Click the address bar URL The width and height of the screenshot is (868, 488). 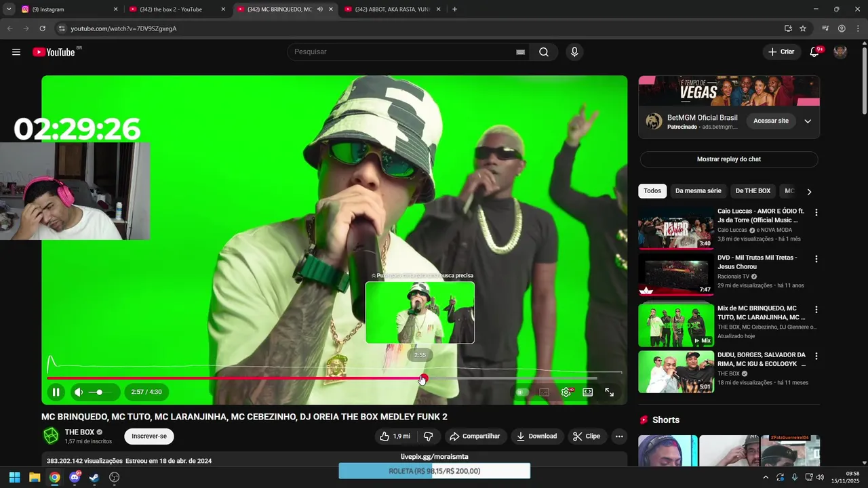click(123, 28)
